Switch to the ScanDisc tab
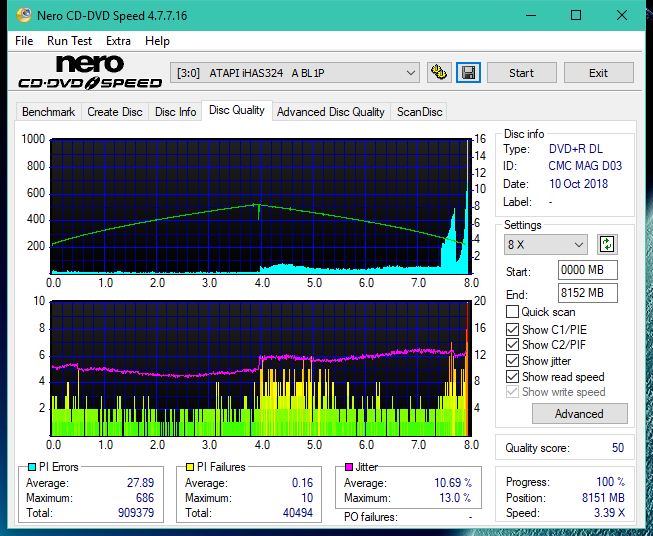The height and width of the screenshot is (536, 653). click(419, 112)
